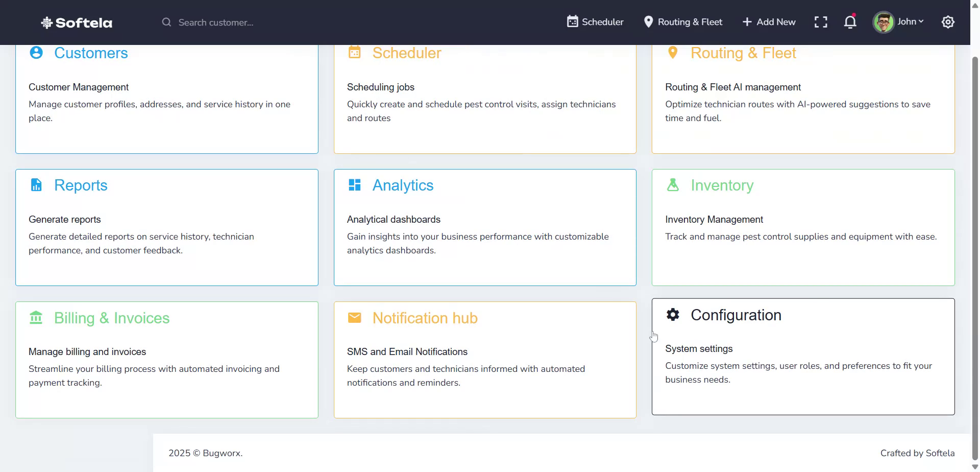
Task: Click the Analytics dashboard icon
Action: pos(355,185)
